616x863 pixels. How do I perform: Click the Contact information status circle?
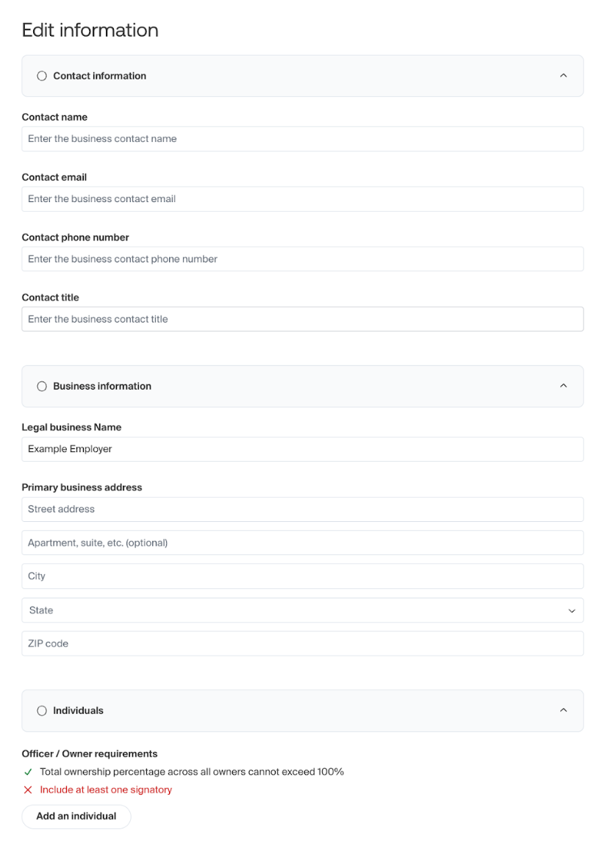[x=41, y=76]
